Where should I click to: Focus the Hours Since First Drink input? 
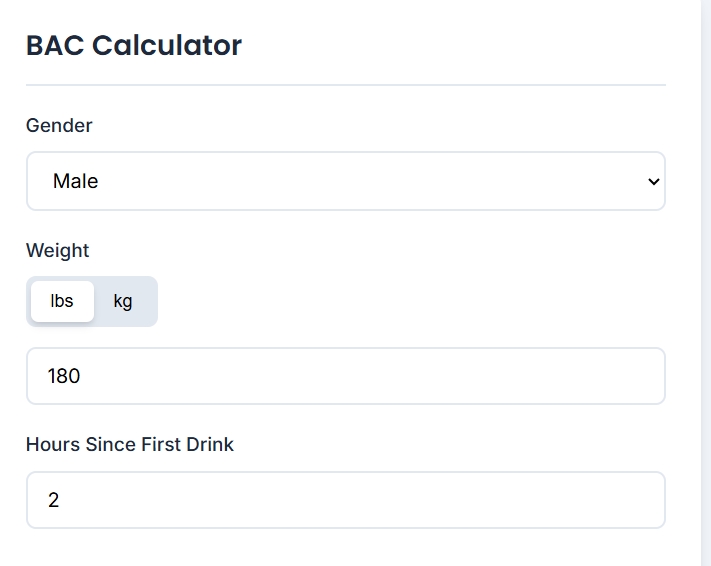click(346, 500)
